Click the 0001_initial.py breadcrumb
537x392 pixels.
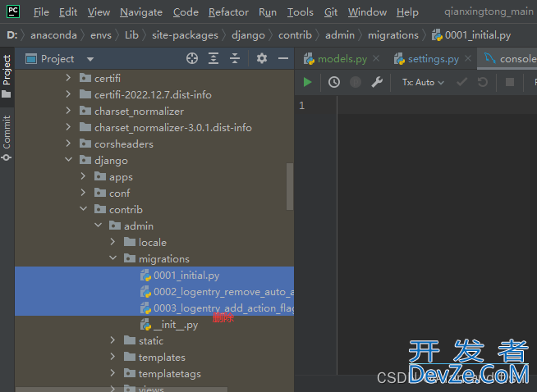471,35
